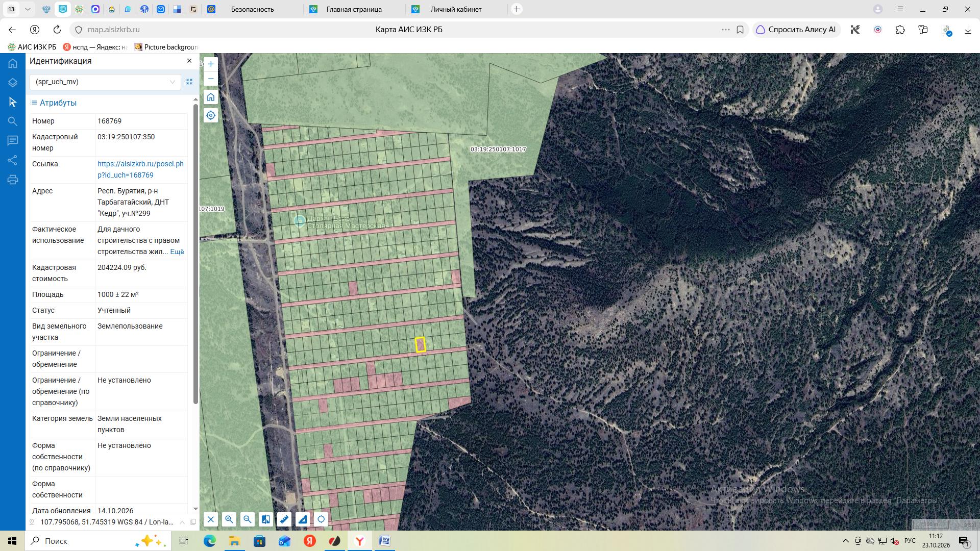Select the area measurement triangle tool
The image size is (980, 551).
click(x=303, y=519)
